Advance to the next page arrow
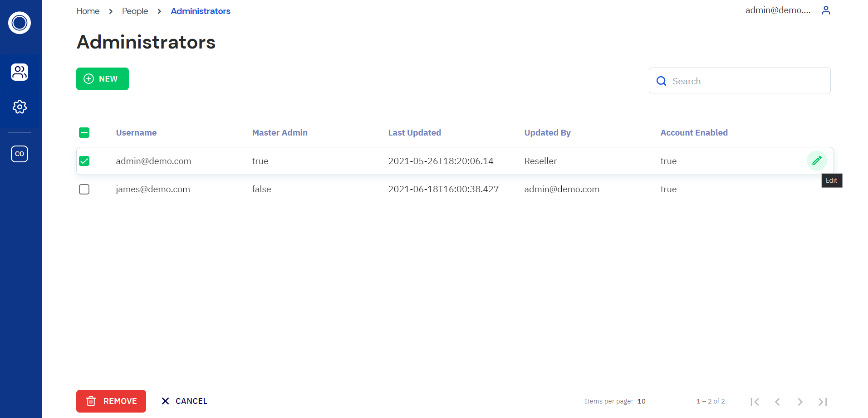The height and width of the screenshot is (418, 868). pyautogui.click(x=799, y=402)
